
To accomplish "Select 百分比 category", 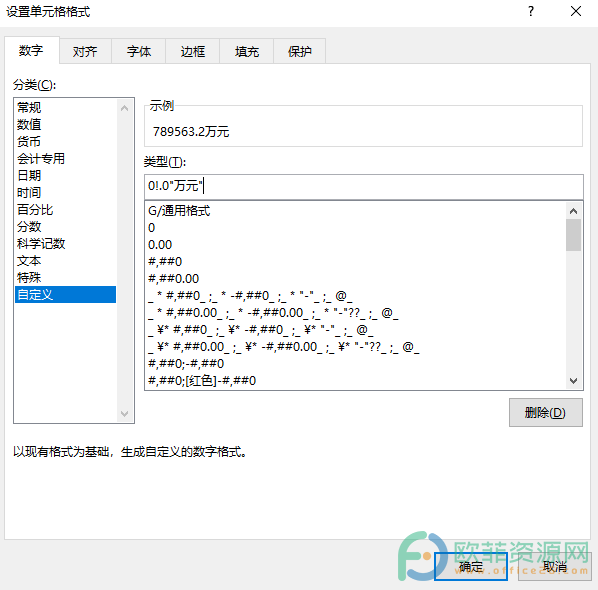I will click(66, 209).
